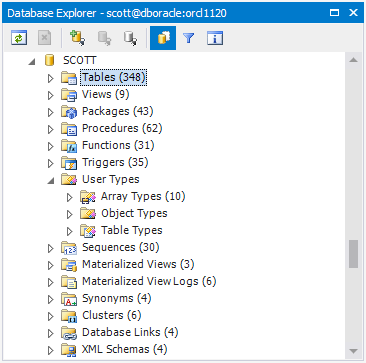Viewport: 366px width, 363px height.
Task: Close the Database Explorer panel
Action: point(353,13)
